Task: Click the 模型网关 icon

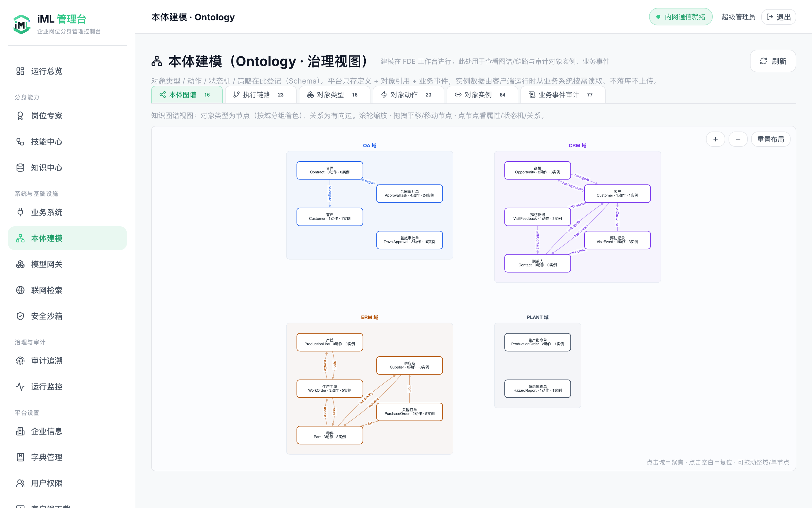Action: click(20, 264)
